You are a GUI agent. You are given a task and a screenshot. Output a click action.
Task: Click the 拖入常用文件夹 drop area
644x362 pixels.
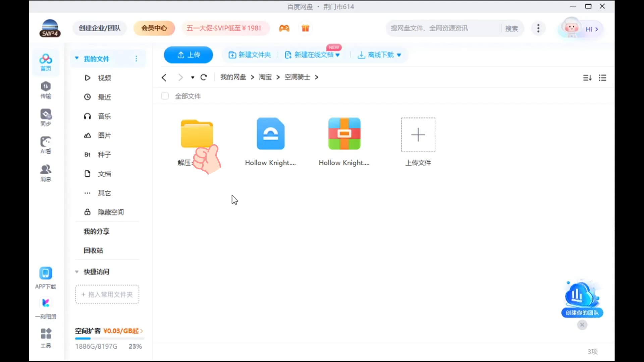click(x=107, y=295)
